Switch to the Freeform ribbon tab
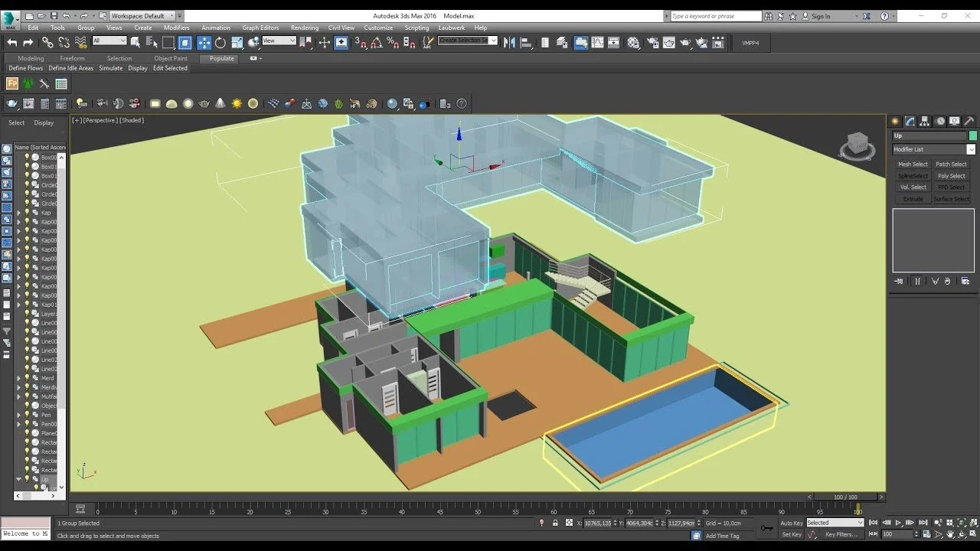The width and height of the screenshot is (980, 551). [72, 58]
